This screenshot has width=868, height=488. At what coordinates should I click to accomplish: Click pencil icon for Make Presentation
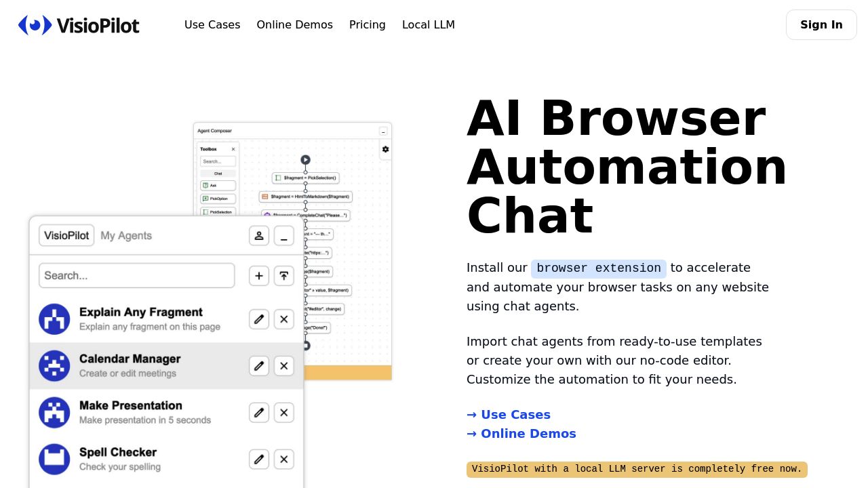(258, 412)
